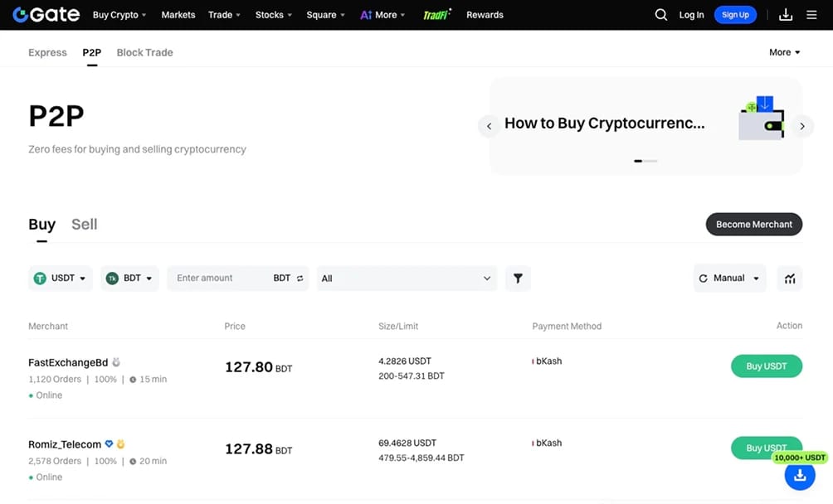This screenshot has height=504, width=833.
Task: Buy USDT from Romiz_Telecom
Action: (767, 448)
